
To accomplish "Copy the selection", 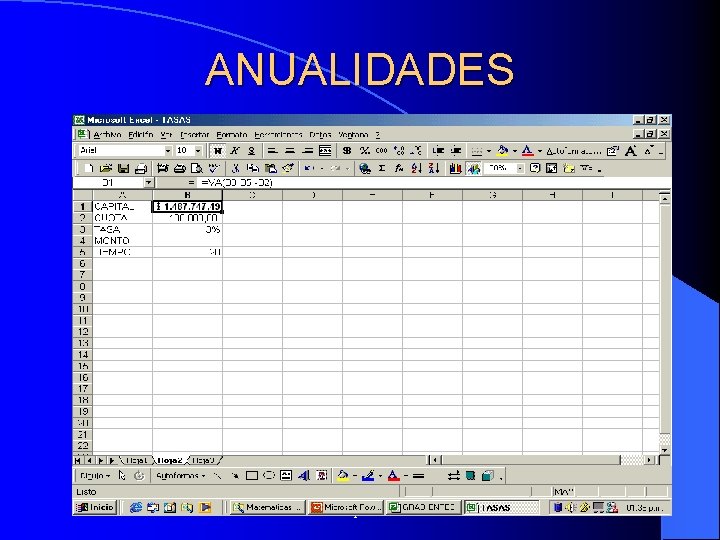I will click(x=253, y=169).
